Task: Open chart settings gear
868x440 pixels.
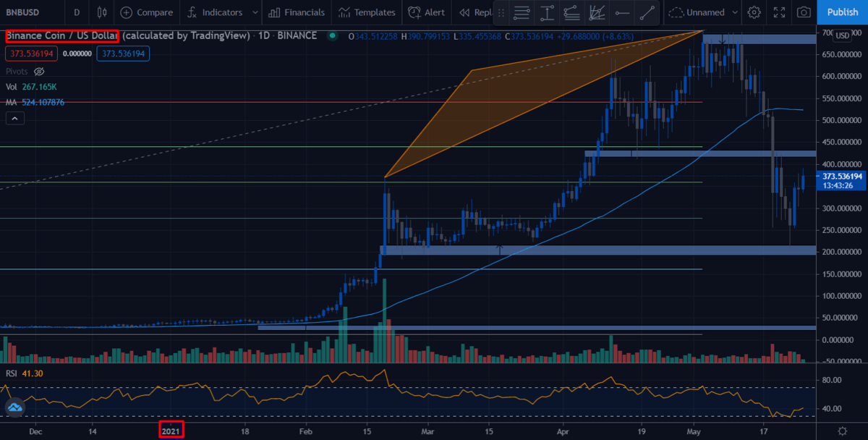Action: coord(754,12)
